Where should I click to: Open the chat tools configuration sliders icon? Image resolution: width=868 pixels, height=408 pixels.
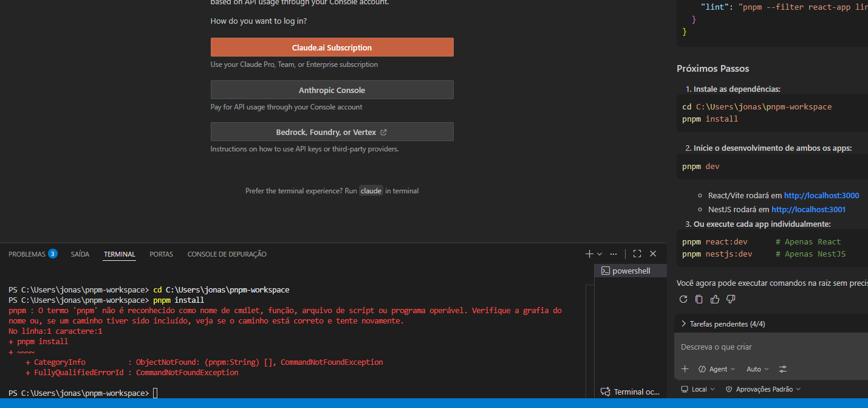783,369
